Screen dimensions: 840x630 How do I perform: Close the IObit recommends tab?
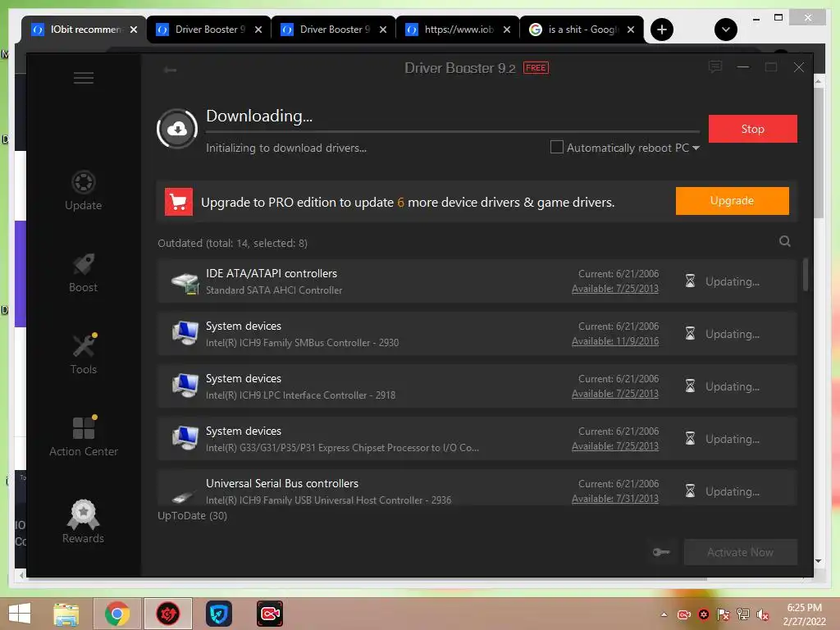coord(134,30)
